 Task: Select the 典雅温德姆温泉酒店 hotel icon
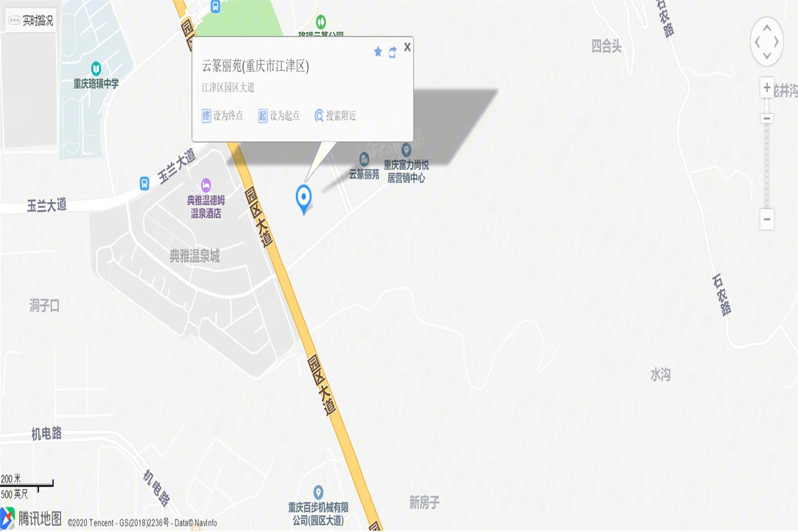pyautogui.click(x=206, y=185)
